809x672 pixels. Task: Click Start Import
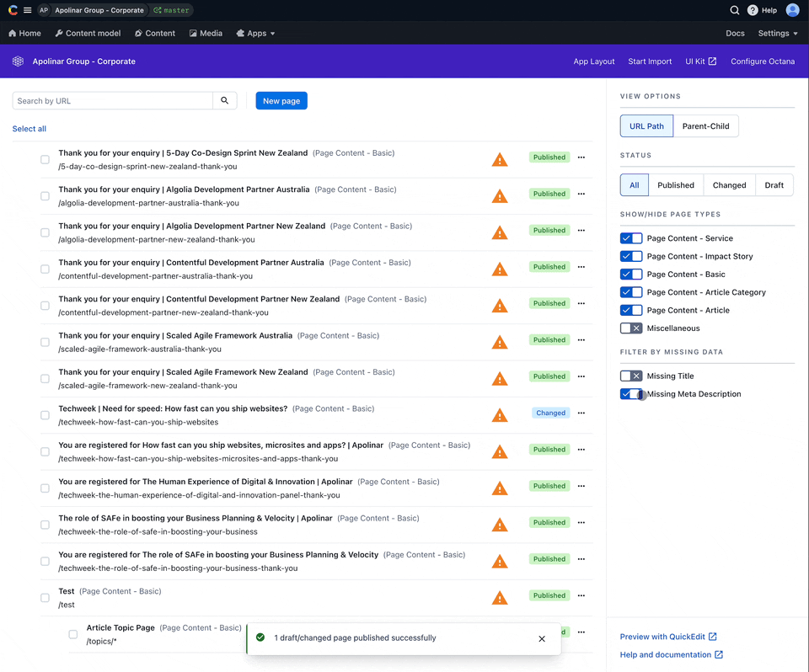650,61
